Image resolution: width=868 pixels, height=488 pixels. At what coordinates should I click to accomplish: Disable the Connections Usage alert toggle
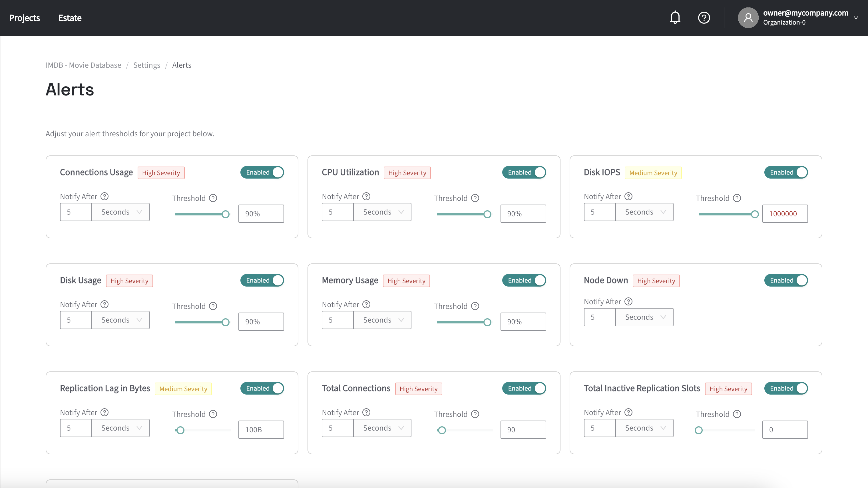coord(262,172)
